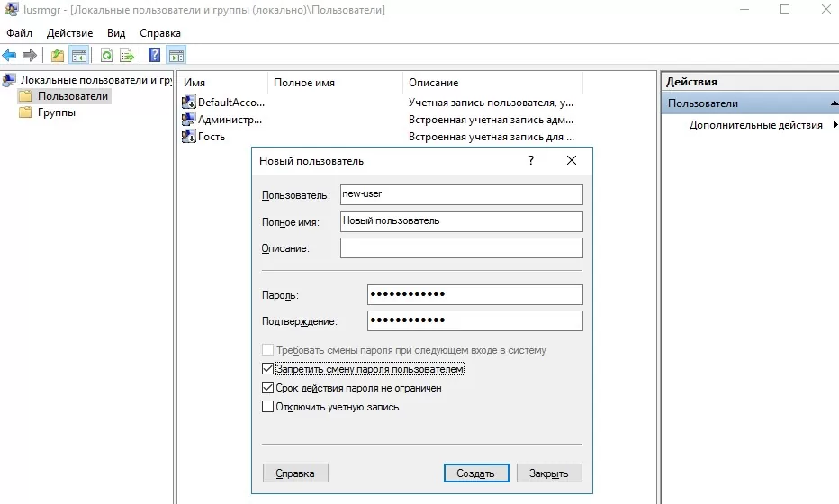The image size is (839, 504).
Task: Open the Вид menu
Action: (116, 33)
